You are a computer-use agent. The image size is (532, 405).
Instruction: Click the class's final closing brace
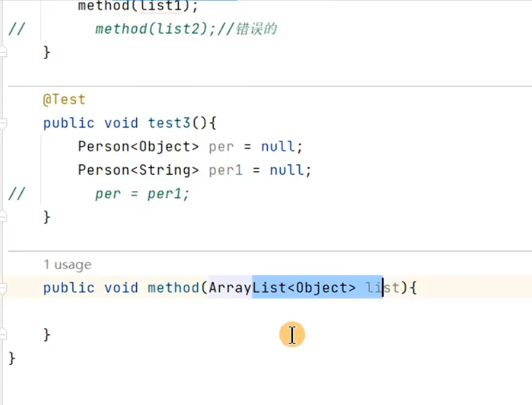(x=12, y=358)
